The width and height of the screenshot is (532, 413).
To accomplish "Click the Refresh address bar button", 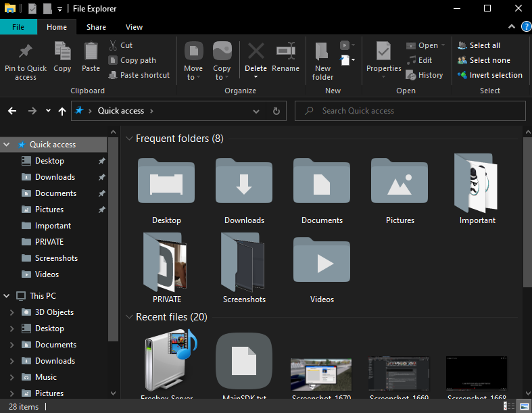I will 276,111.
